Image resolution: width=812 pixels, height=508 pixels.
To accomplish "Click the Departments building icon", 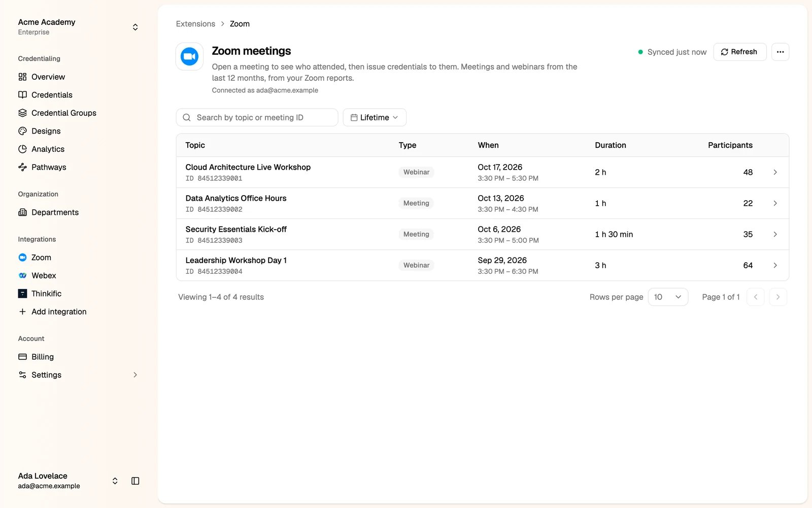I will click(22, 212).
